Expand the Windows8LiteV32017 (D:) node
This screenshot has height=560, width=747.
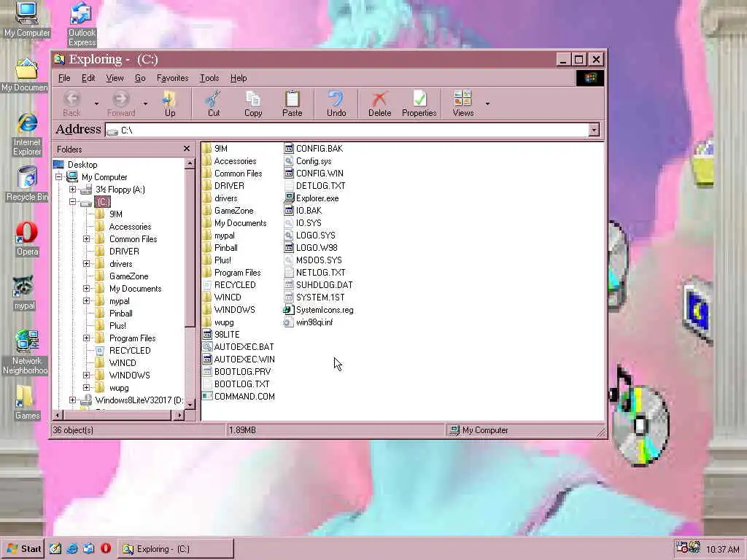pyautogui.click(x=72, y=400)
